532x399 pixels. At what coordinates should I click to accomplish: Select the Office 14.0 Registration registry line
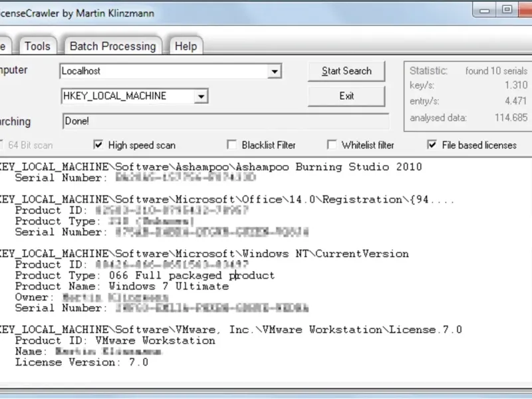point(227,199)
